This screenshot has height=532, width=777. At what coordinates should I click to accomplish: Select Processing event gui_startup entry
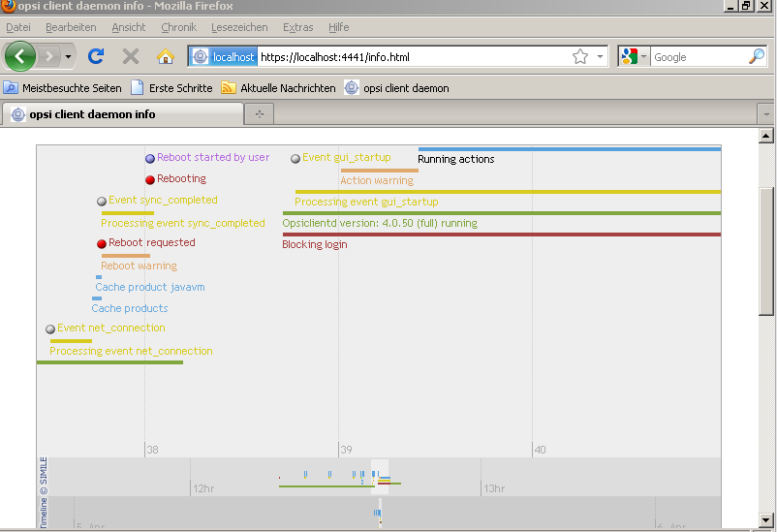point(366,202)
